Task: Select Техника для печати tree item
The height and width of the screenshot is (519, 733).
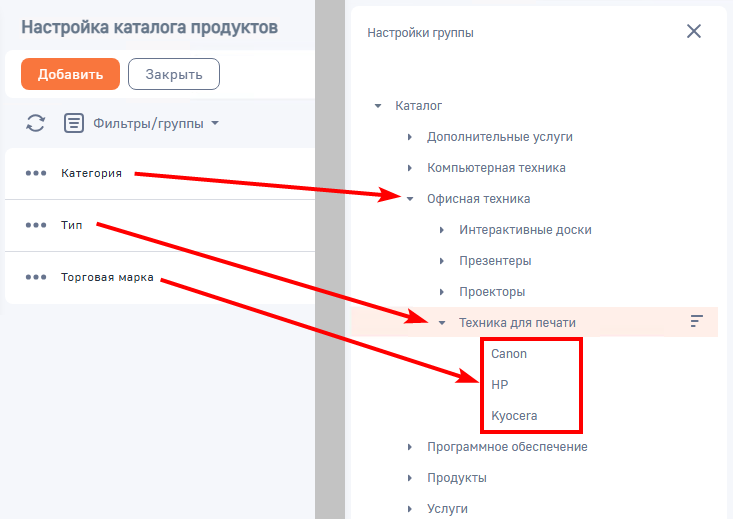Action: coord(517,323)
